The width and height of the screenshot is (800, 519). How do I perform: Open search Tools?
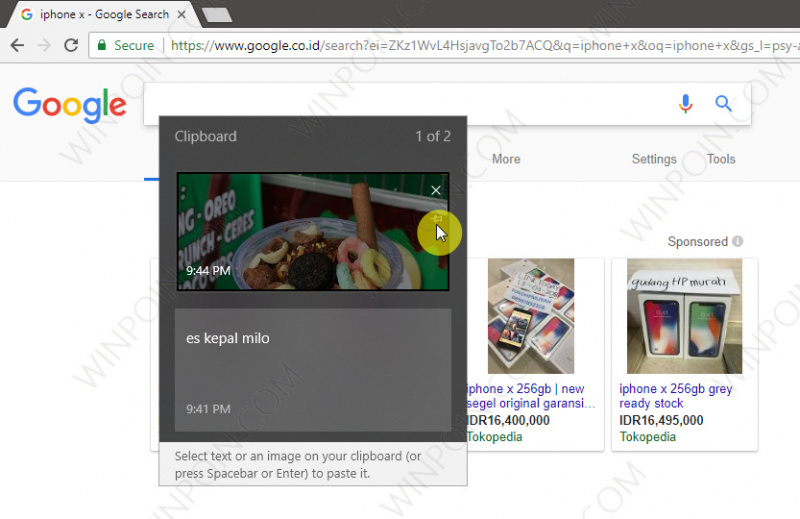(x=721, y=159)
